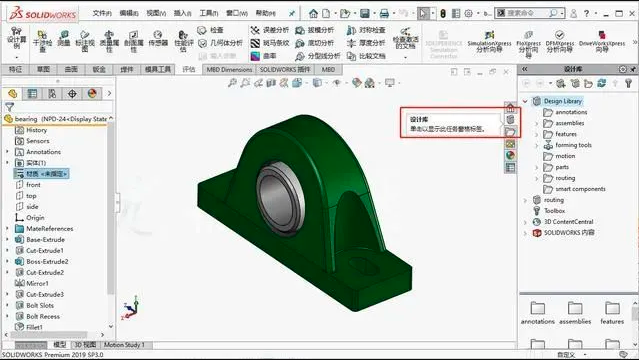The width and height of the screenshot is (639, 360).
Task: Collapse the 设计库 panel with the double-arrow
Action: (525, 69)
